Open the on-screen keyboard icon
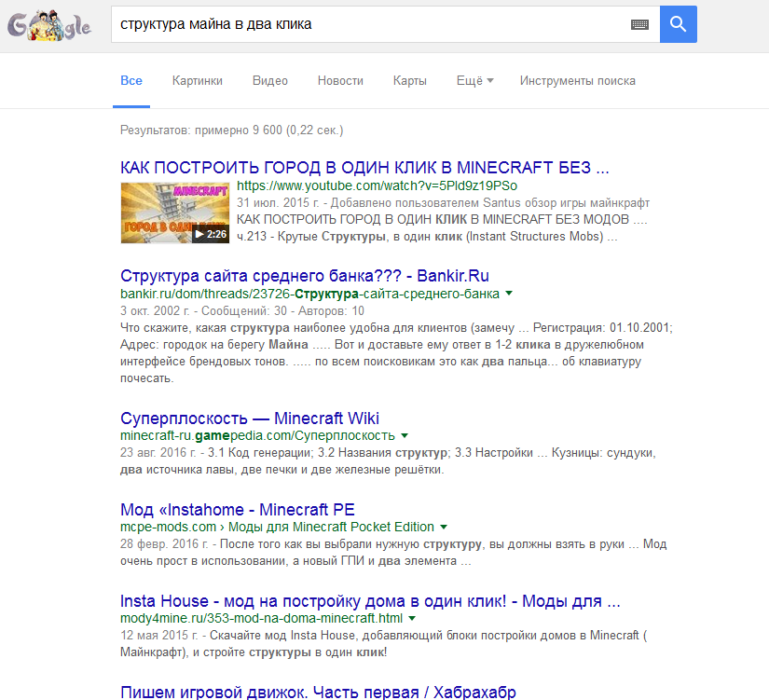 639,24
